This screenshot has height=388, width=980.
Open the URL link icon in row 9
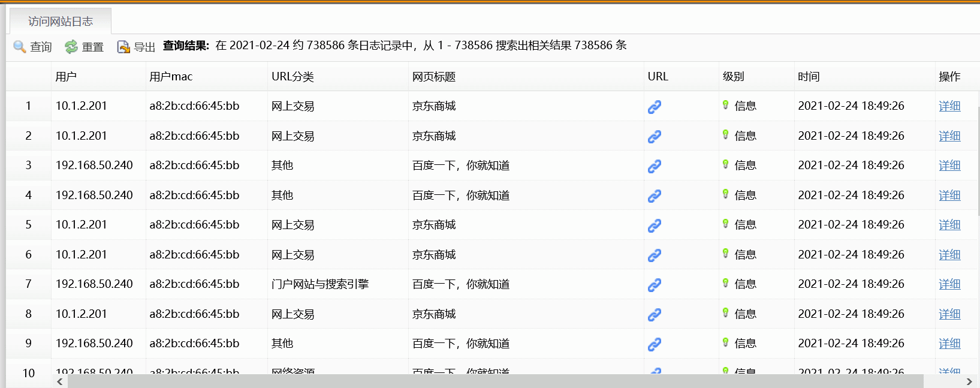pos(655,344)
